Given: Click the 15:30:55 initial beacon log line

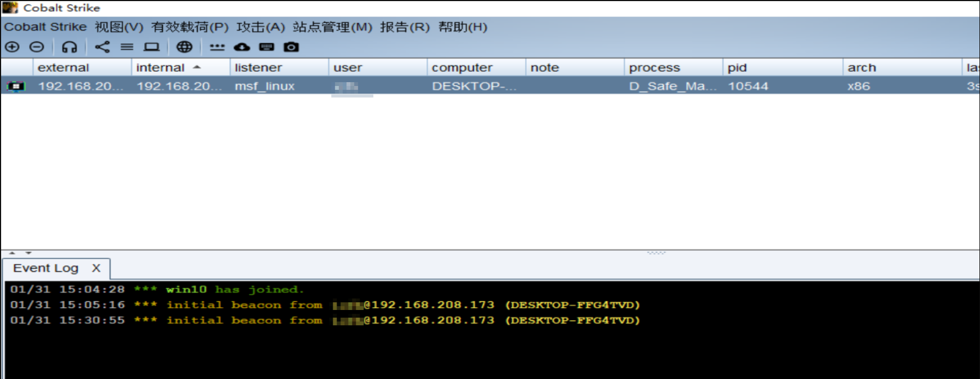Looking at the screenshot, I should pos(325,320).
